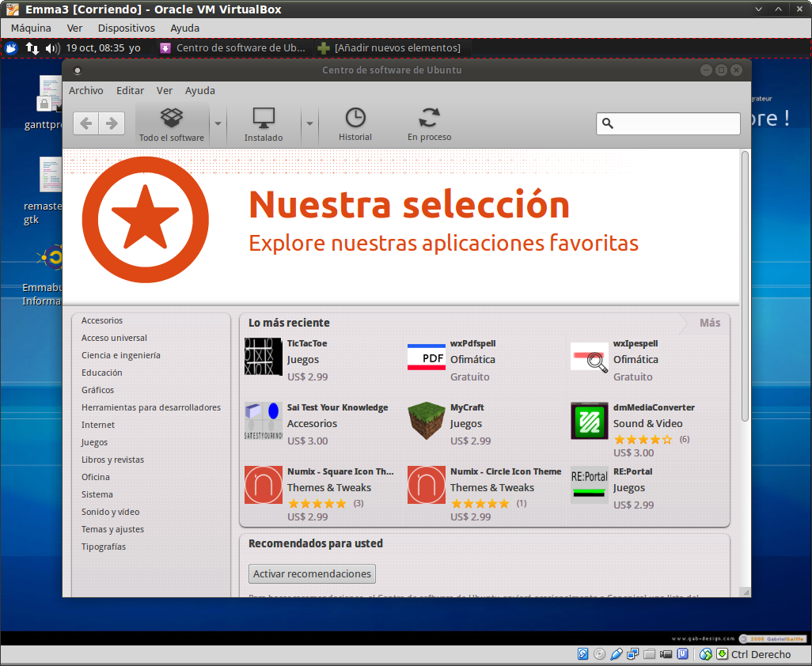This screenshot has height=666, width=812.
Task: Open the Editar menu
Action: (x=130, y=91)
